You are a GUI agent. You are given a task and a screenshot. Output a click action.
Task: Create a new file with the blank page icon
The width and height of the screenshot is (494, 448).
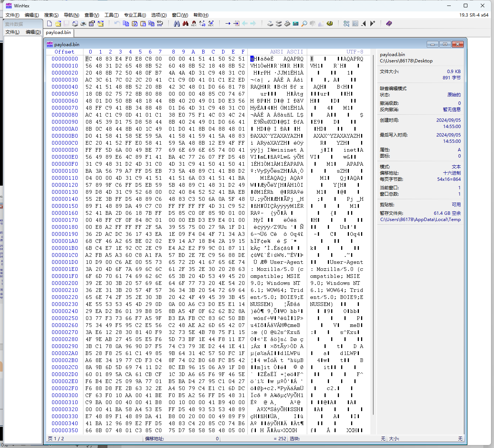(x=49, y=23)
